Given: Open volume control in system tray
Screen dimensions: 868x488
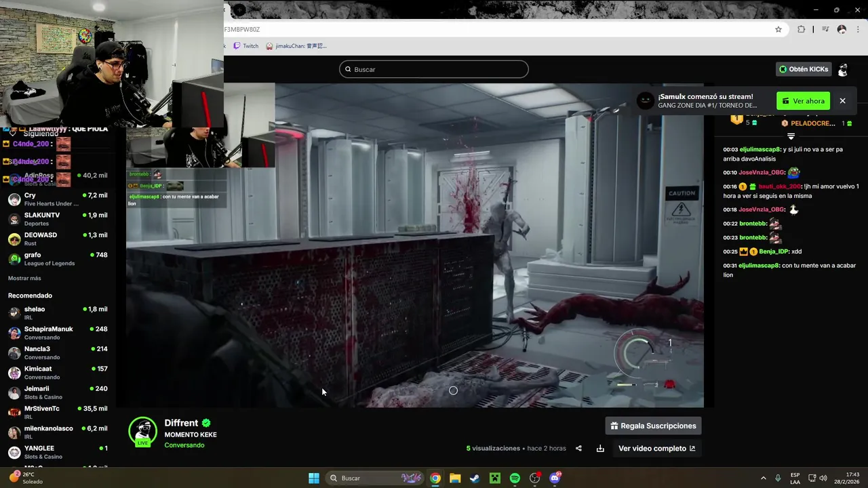Looking at the screenshot, I should click(x=824, y=478).
